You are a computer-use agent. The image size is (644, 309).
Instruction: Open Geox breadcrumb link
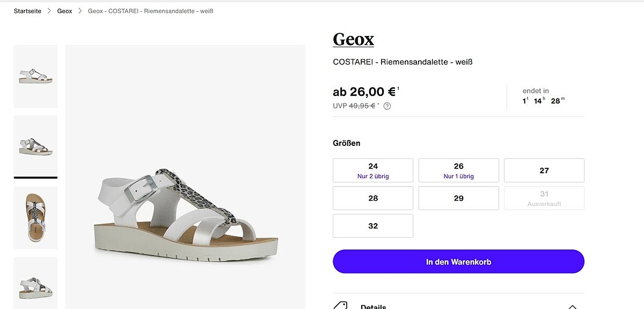coord(64,11)
